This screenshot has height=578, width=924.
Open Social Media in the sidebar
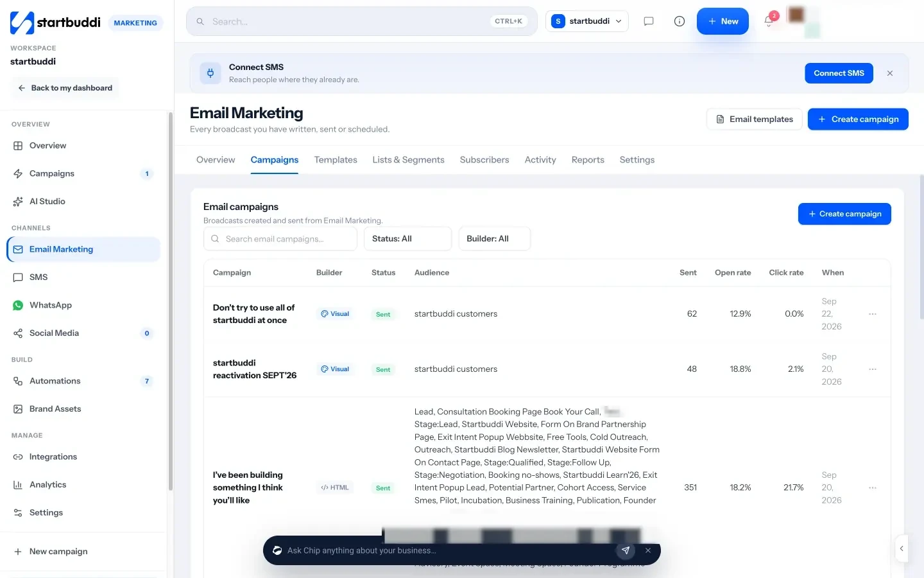click(x=83, y=333)
